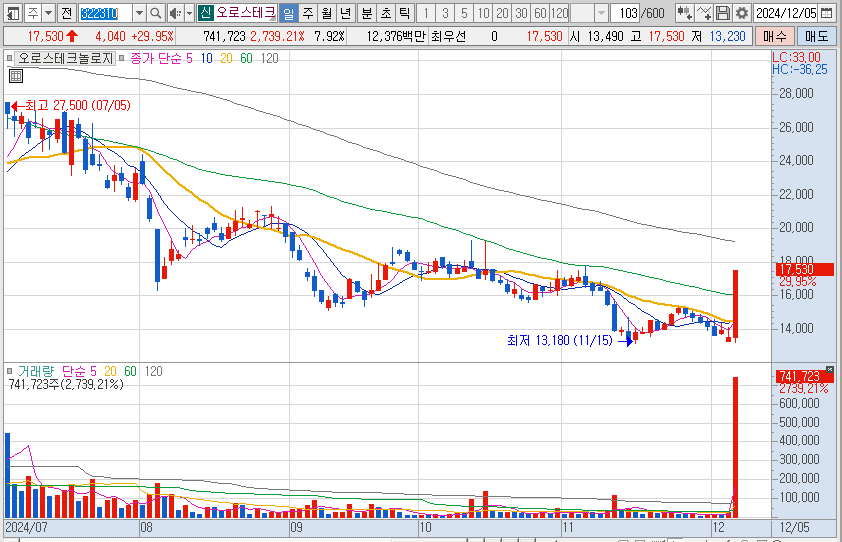Image resolution: width=842 pixels, height=542 pixels.
Task: Click the HC:-36.25 indicator text
Action: 800,69
